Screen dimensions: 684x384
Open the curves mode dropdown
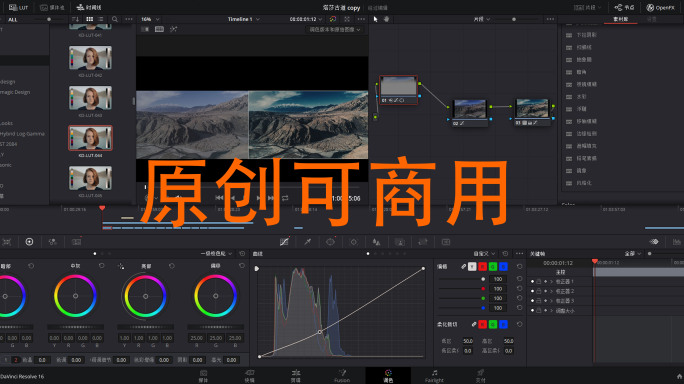[484, 254]
